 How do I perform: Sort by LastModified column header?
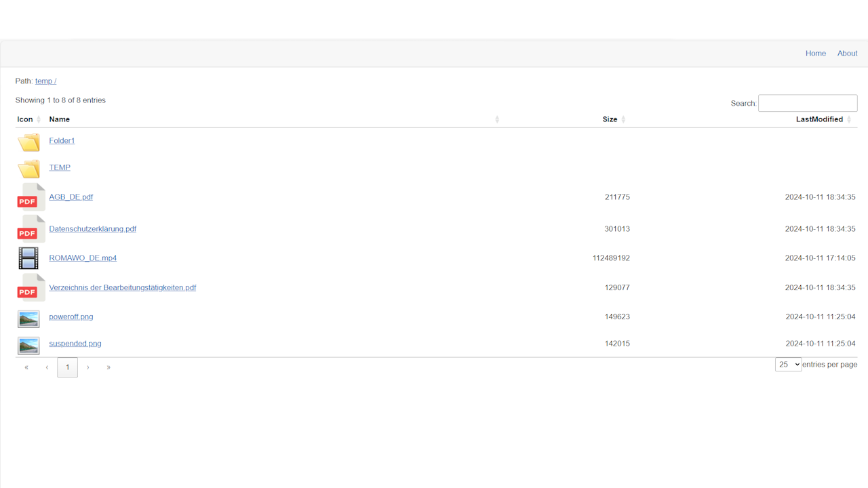(x=819, y=119)
